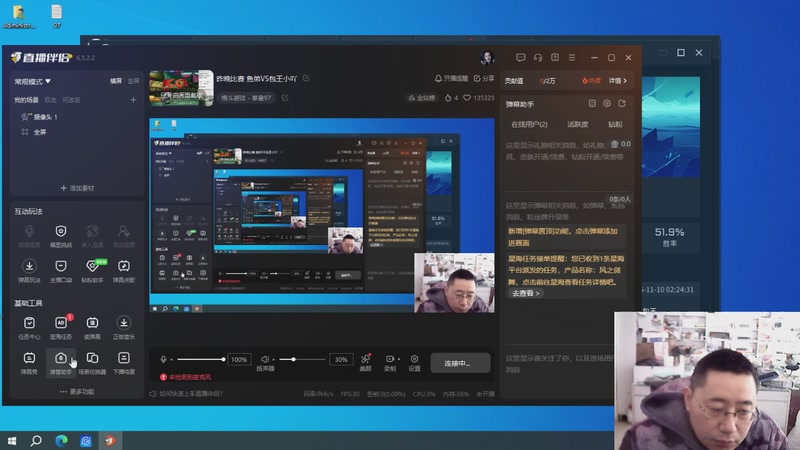The width and height of the screenshot is (800, 450).
Task: Open the 弹幕秀 icon
Action: (29, 358)
